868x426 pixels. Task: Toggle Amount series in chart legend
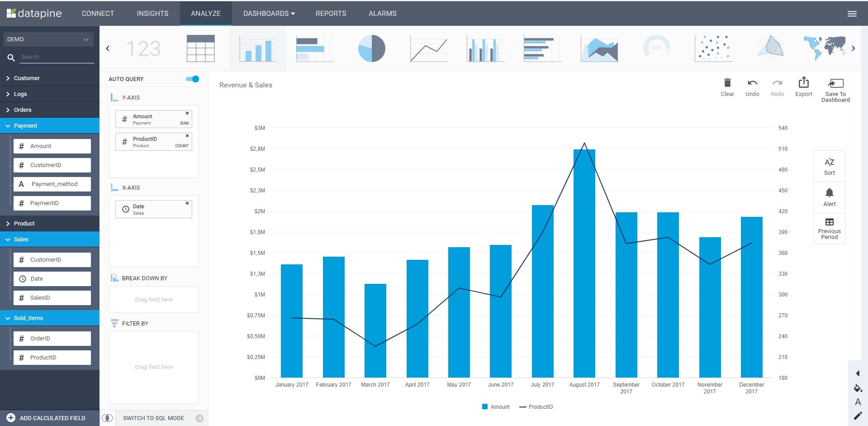tap(496, 407)
